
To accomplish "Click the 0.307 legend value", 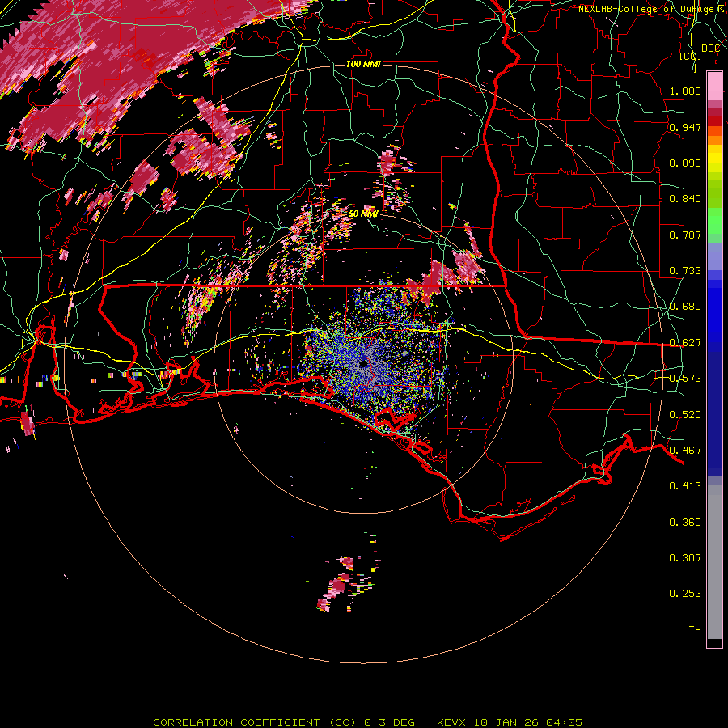I will point(685,557).
